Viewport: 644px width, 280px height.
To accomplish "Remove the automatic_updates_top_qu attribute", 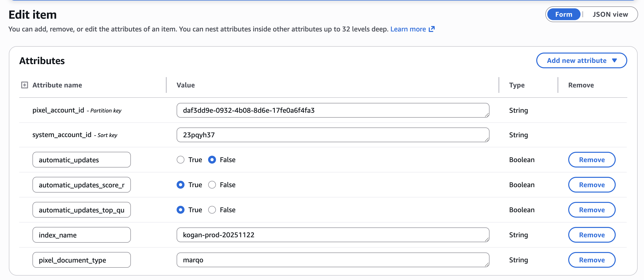I will [x=592, y=210].
